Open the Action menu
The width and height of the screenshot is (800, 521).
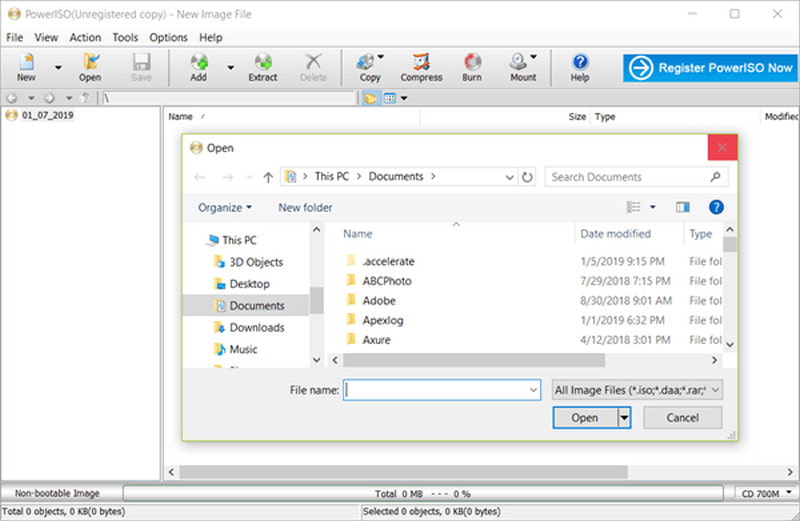[x=85, y=37]
